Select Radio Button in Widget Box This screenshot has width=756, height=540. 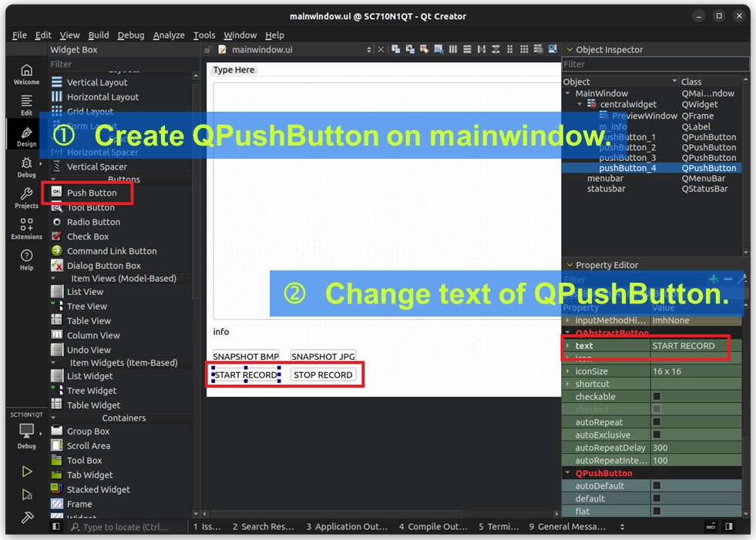click(93, 222)
